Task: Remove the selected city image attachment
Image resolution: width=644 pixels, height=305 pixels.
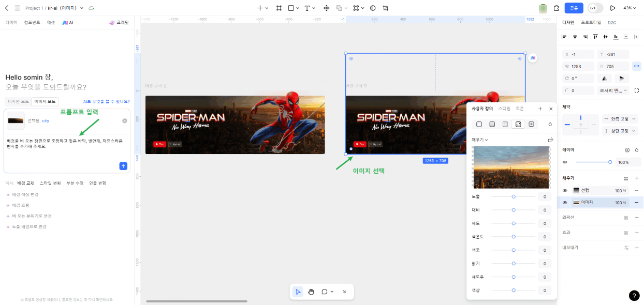Action: pos(125,121)
